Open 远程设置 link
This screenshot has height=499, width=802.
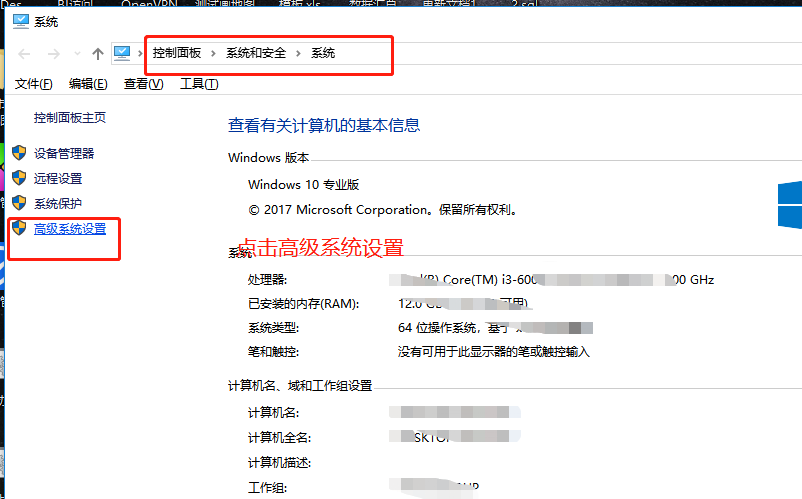click(x=58, y=178)
